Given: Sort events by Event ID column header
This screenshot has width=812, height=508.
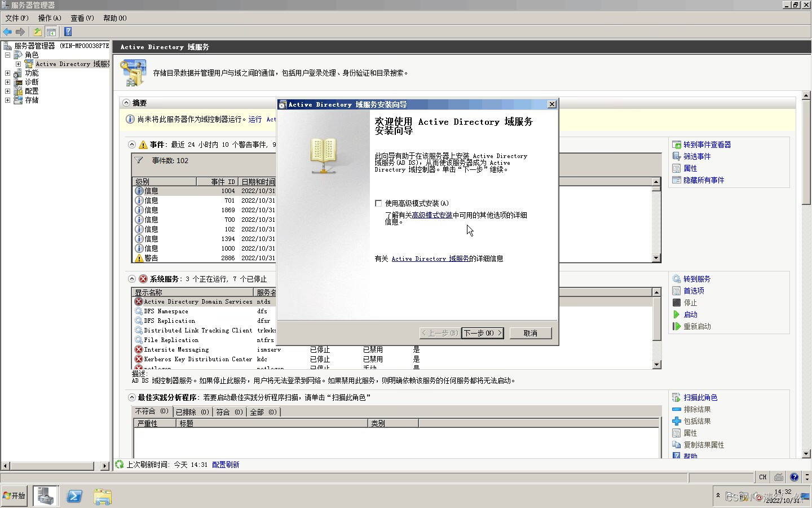Looking at the screenshot, I should coord(217,182).
